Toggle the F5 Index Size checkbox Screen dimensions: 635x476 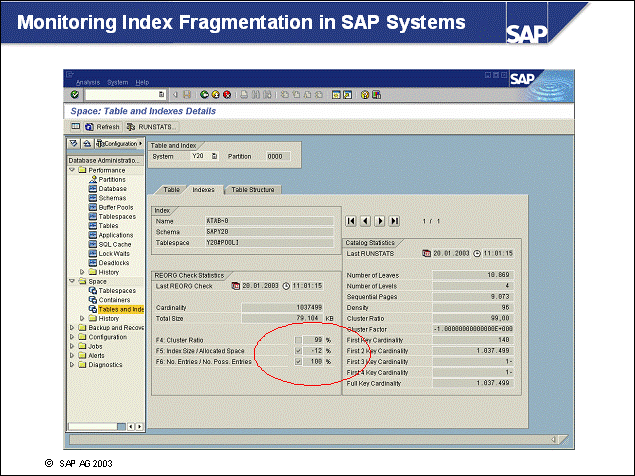[x=298, y=351]
